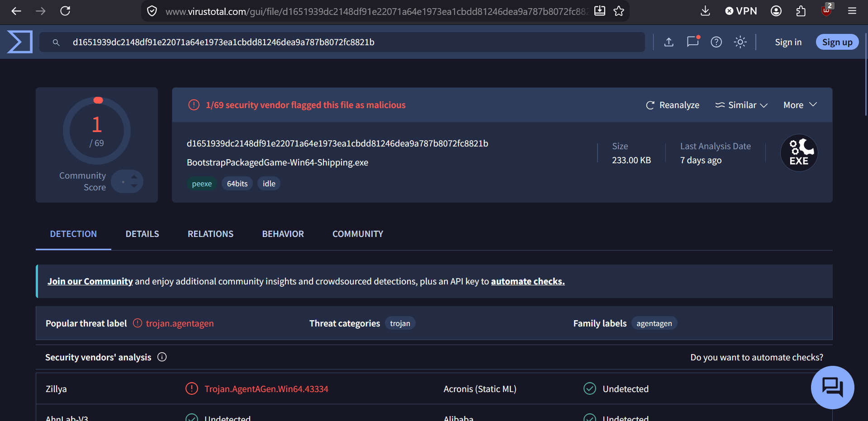Viewport: 868px width, 421px height.
Task: Open the chat bubble floating button
Action: click(832, 388)
